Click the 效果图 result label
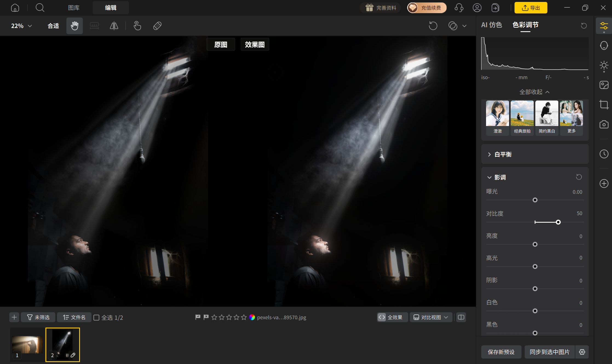Image resolution: width=612 pixels, height=364 pixels. click(255, 44)
